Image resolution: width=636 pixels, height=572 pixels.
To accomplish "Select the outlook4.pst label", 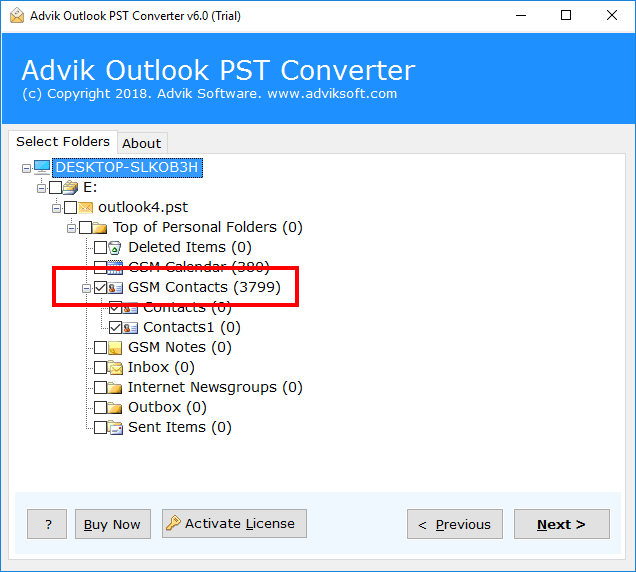I will pos(143,207).
